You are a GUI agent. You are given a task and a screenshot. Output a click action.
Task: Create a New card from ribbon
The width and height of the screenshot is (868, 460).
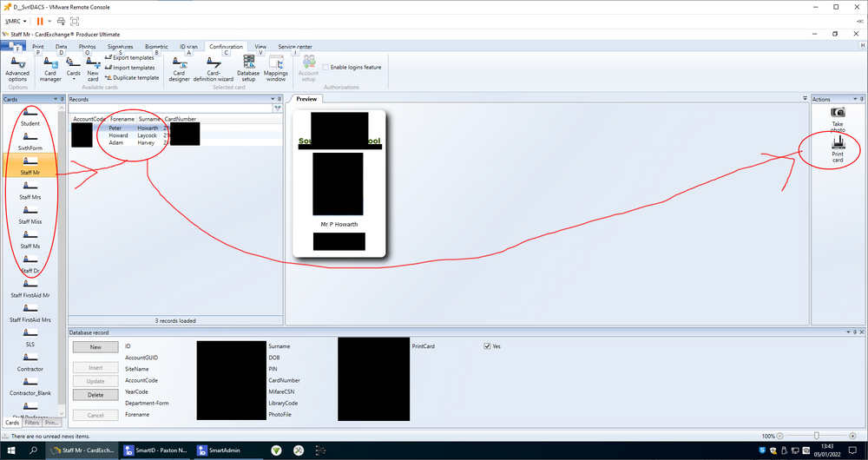pyautogui.click(x=93, y=69)
